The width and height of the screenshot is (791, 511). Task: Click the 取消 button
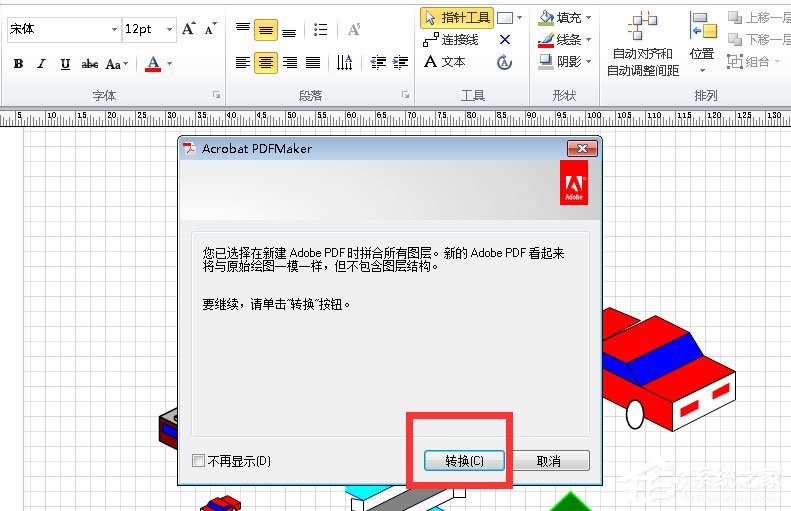(549, 461)
